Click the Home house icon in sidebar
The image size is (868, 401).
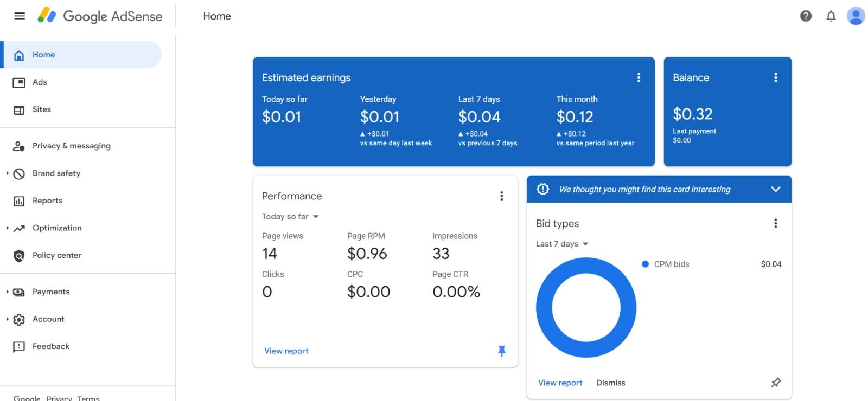(x=19, y=55)
